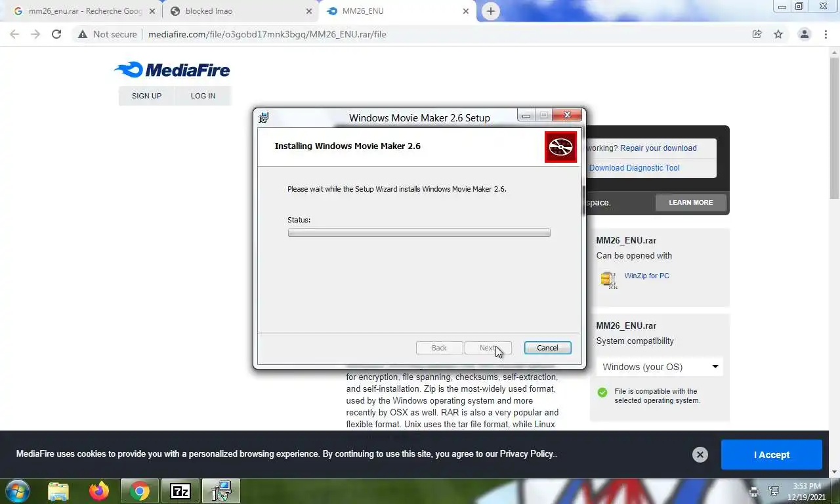
Task: Click the printer tray icon
Action: click(754, 492)
